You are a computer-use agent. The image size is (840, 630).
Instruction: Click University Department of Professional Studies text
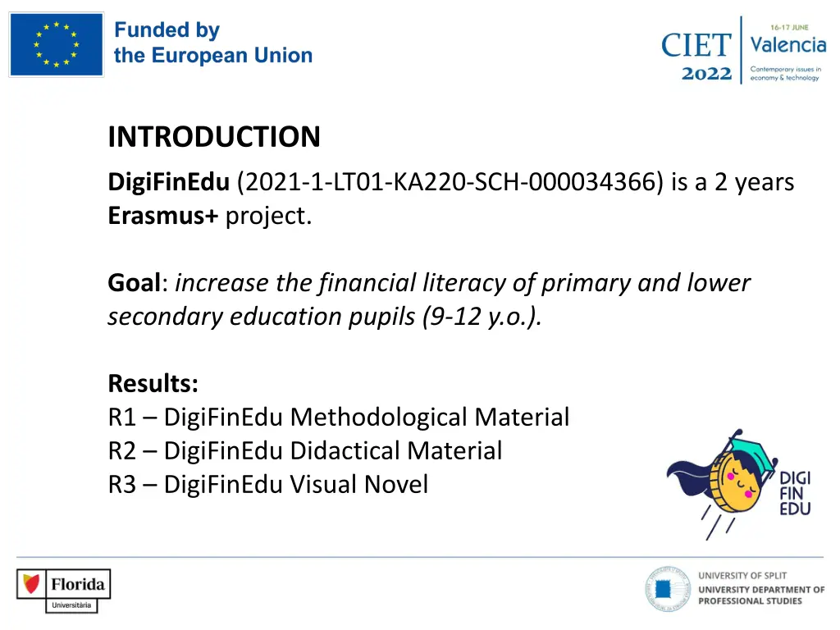[x=760, y=595]
